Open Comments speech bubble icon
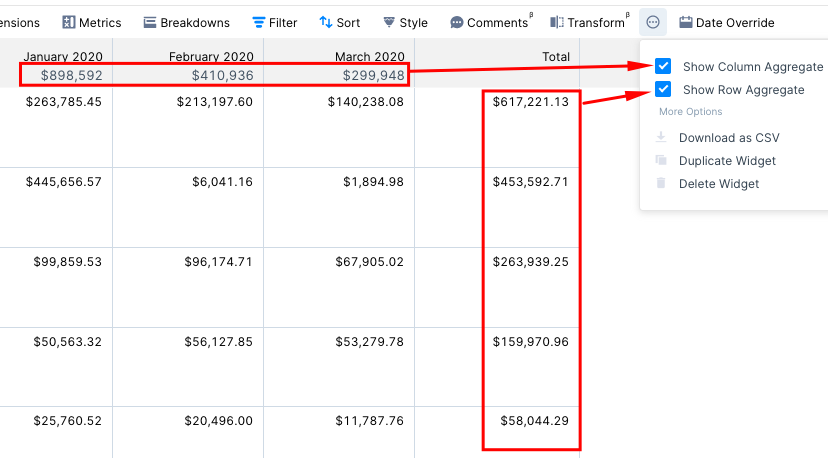Screen dimensions: 828x458 pos(457,23)
